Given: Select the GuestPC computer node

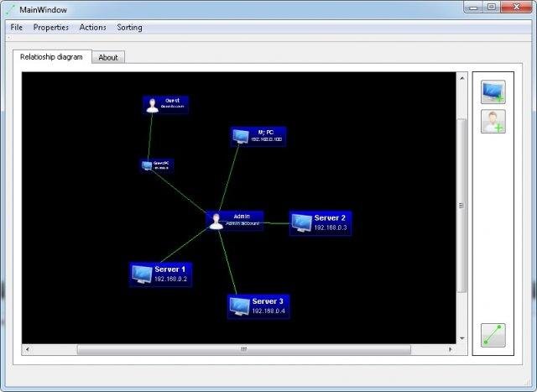Looking at the screenshot, I should coord(157,165).
